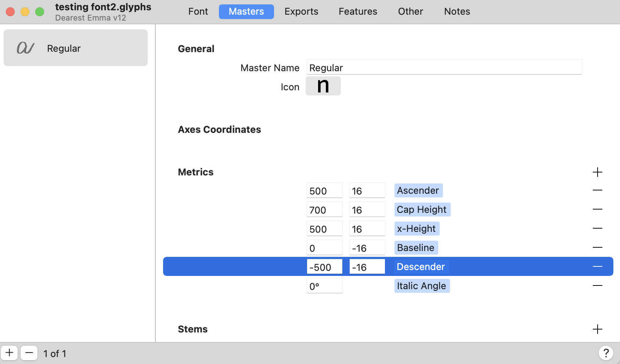Delete the Baseline metric row
Screen dimensions: 620x364
pos(598,247)
